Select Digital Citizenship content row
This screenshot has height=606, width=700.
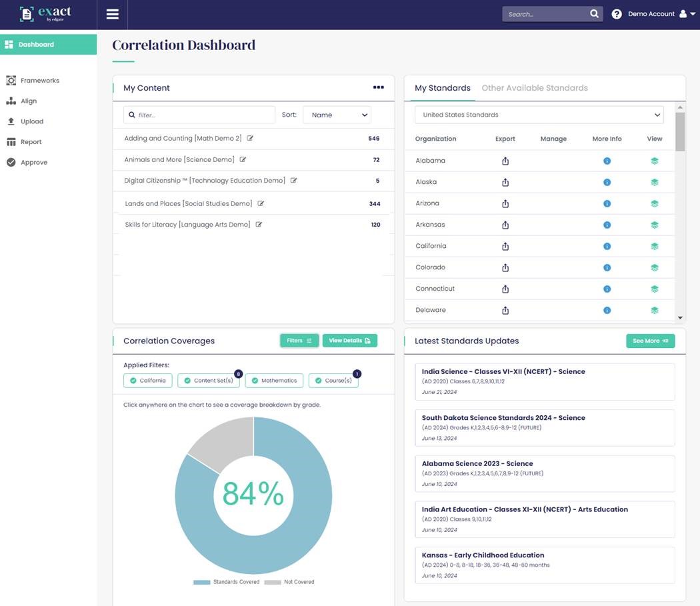pos(253,181)
